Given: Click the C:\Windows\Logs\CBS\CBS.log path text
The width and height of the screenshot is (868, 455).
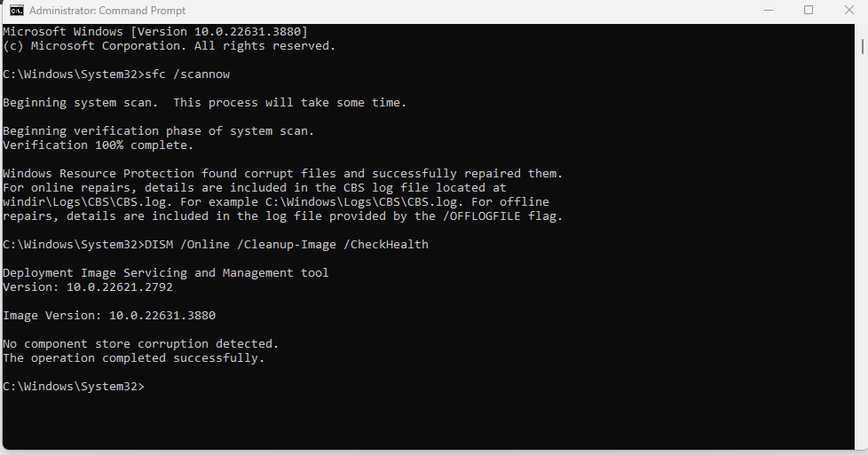Looking at the screenshot, I should point(361,202).
